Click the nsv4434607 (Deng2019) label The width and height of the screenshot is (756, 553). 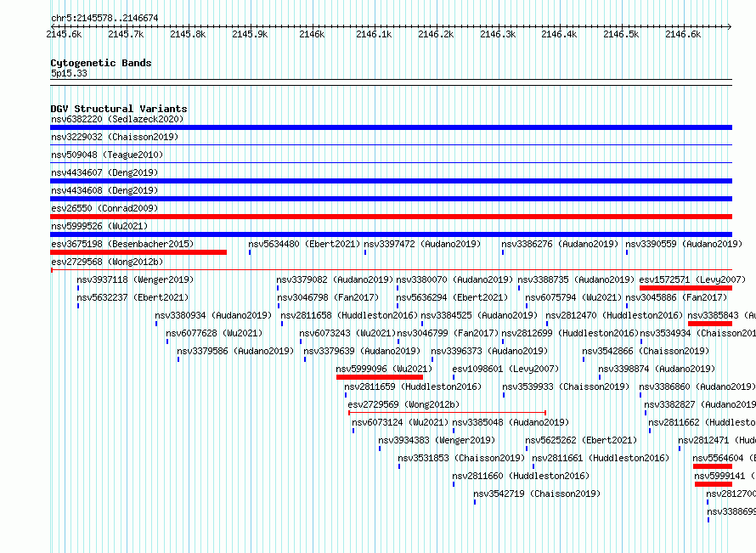[x=104, y=172]
